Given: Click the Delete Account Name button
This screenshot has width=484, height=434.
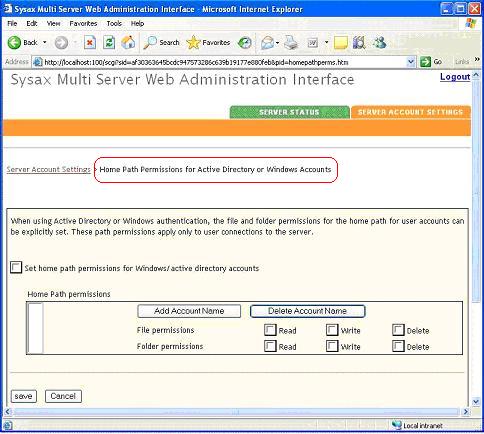Looking at the screenshot, I should tap(307, 311).
